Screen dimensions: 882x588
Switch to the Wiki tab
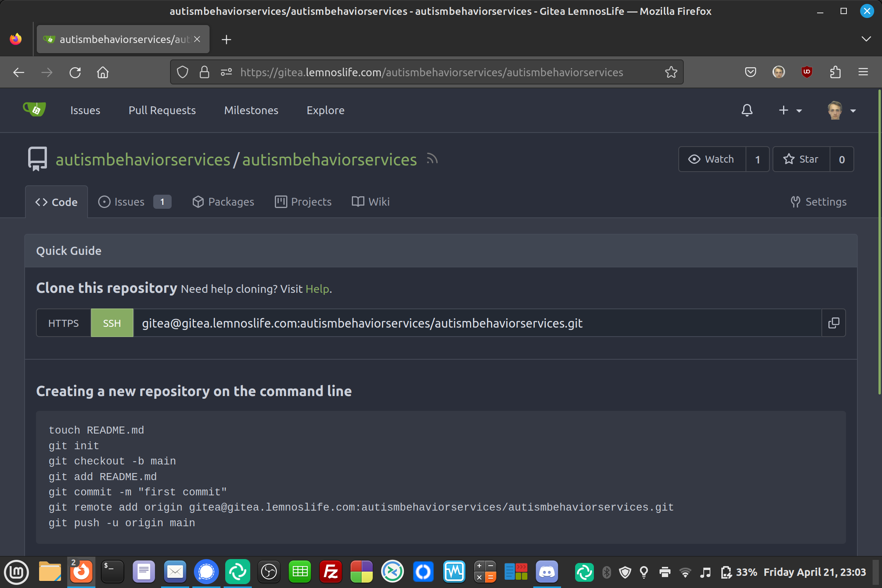click(371, 202)
